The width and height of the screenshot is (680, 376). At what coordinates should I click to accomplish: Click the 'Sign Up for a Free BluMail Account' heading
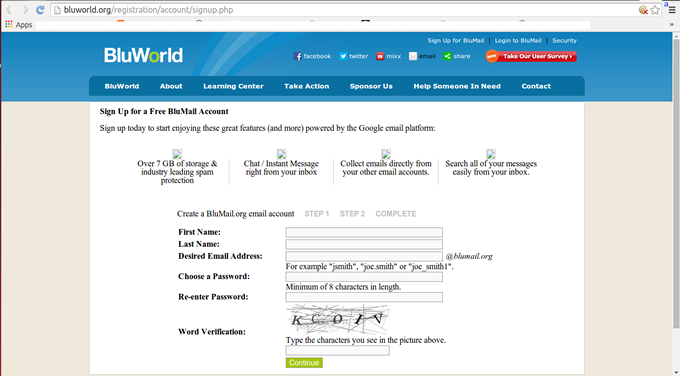tap(164, 111)
